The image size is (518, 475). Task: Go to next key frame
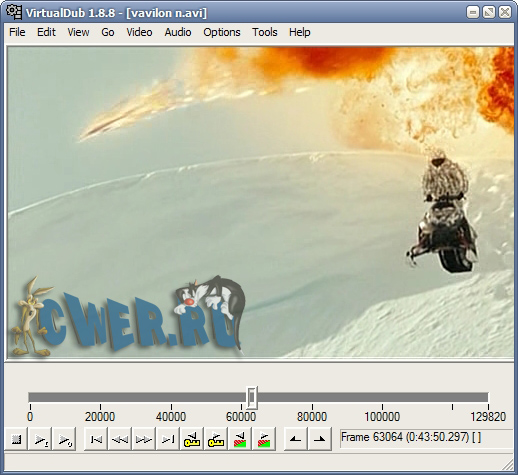pyautogui.click(x=216, y=439)
